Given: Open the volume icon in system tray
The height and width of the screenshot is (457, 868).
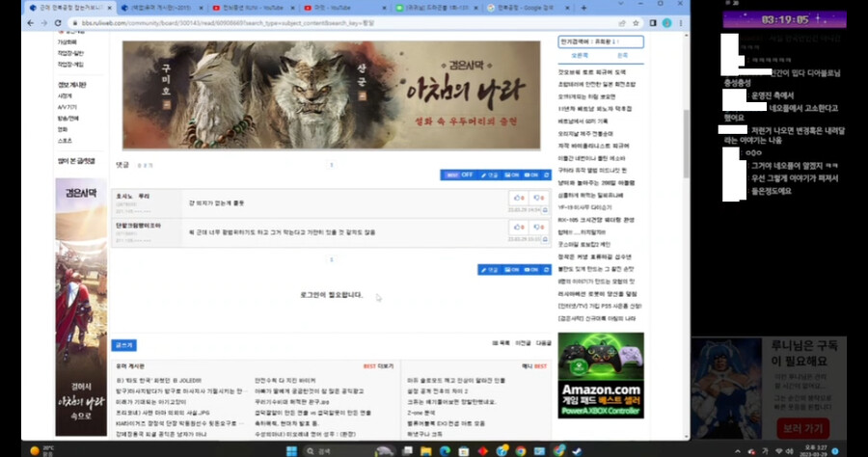Looking at the screenshot, I should click(790, 451).
